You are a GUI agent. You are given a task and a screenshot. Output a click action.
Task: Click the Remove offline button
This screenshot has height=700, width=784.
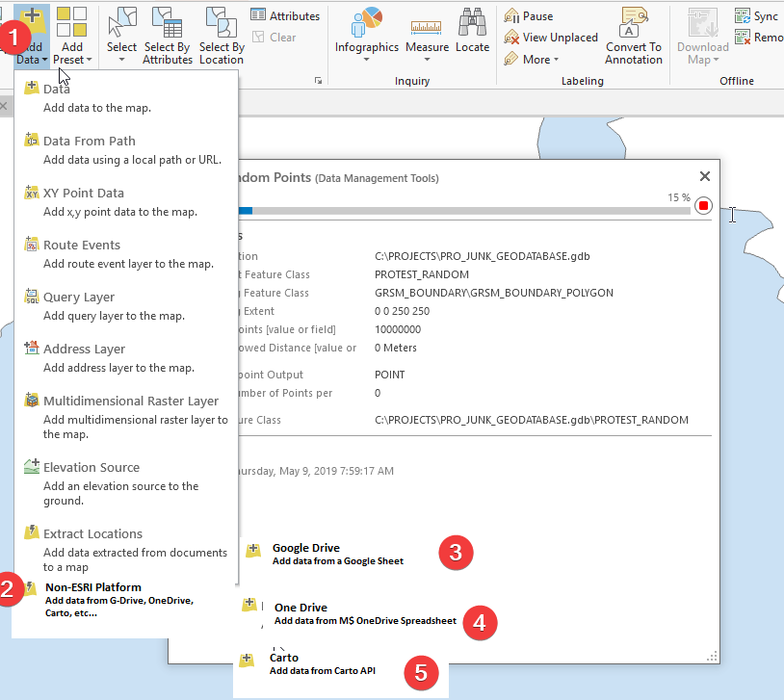759,38
